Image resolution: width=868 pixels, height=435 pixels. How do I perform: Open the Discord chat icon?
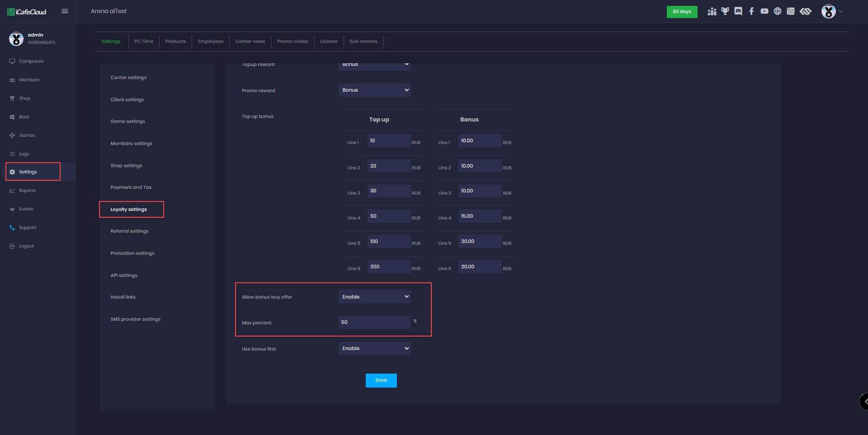tap(738, 11)
